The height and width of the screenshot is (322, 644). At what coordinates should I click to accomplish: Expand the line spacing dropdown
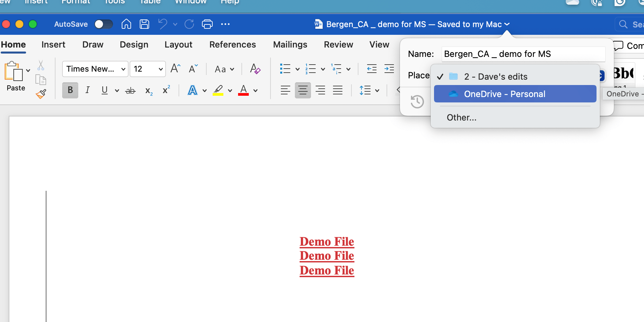click(x=377, y=90)
